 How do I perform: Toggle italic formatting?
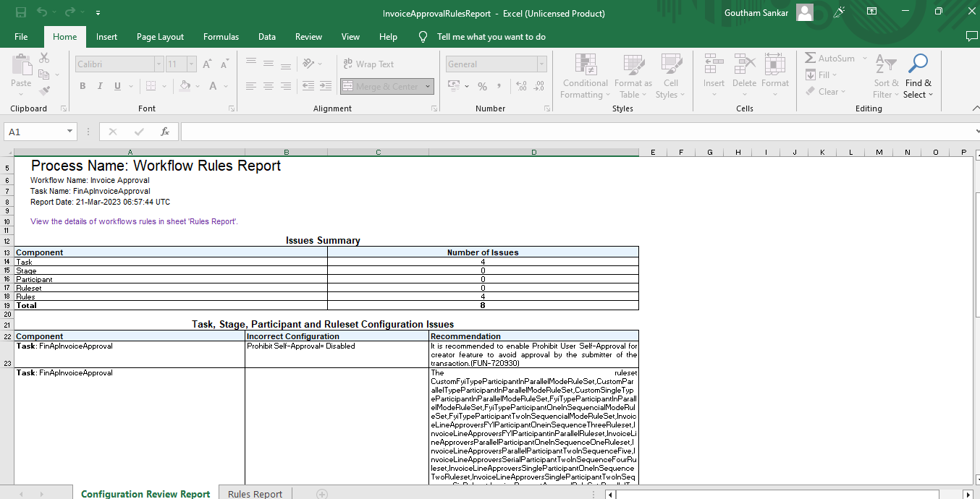[99, 85]
